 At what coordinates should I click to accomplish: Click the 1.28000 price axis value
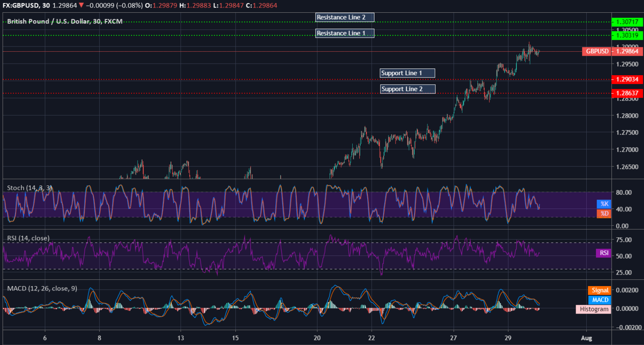(627, 116)
